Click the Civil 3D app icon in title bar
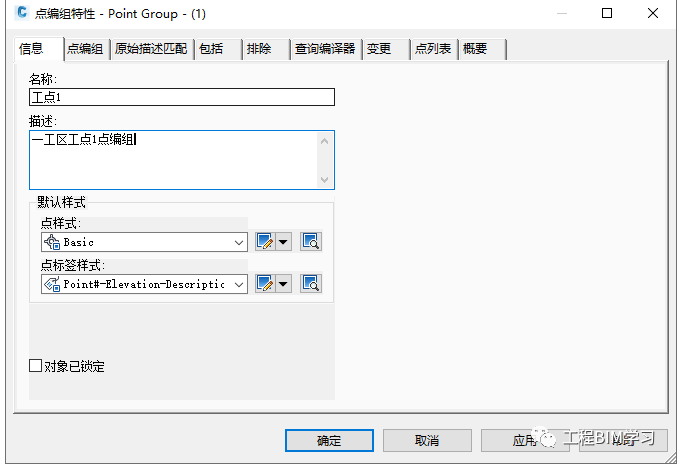The image size is (677, 467). point(22,13)
